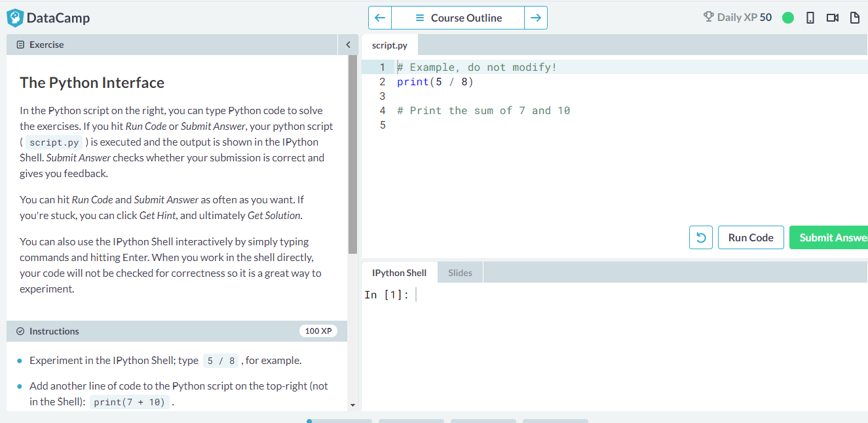Click the '# Example, do not modify!' line
Image resolution: width=868 pixels, height=423 pixels.
tap(477, 68)
